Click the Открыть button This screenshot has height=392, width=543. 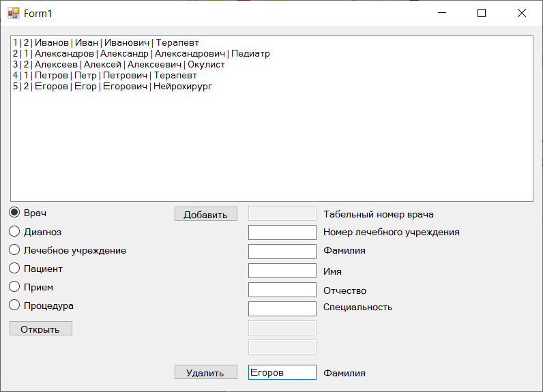41,329
